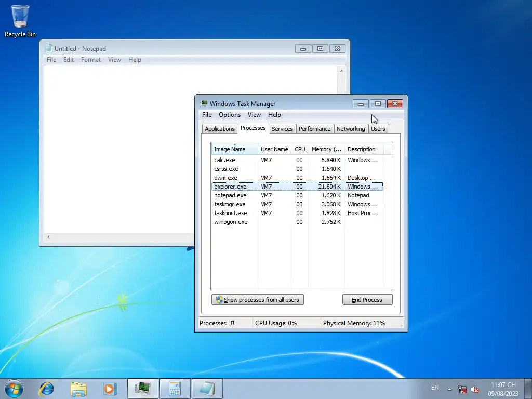Image resolution: width=532 pixels, height=399 pixels.
Task: Click the Physical Memory: 11% status entry
Action: coord(354,323)
